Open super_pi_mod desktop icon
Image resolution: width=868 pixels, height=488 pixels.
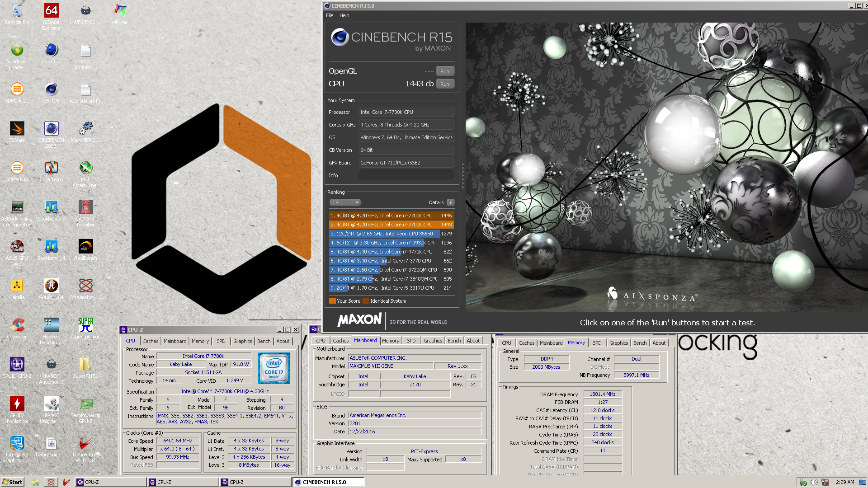(x=85, y=329)
